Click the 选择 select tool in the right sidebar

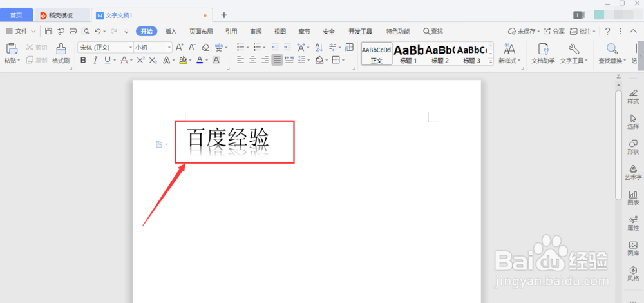click(633, 122)
